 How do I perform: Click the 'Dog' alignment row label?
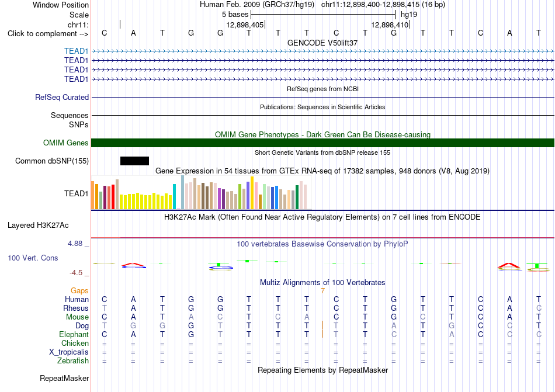(82, 326)
